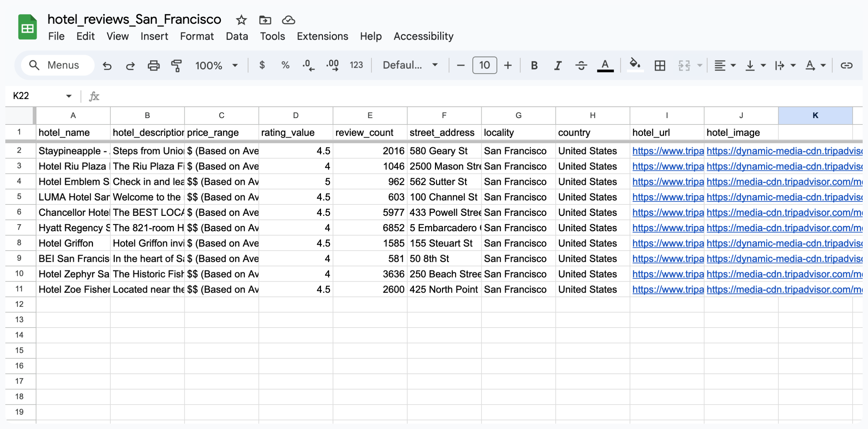Click the font size field showing 10

click(x=485, y=65)
